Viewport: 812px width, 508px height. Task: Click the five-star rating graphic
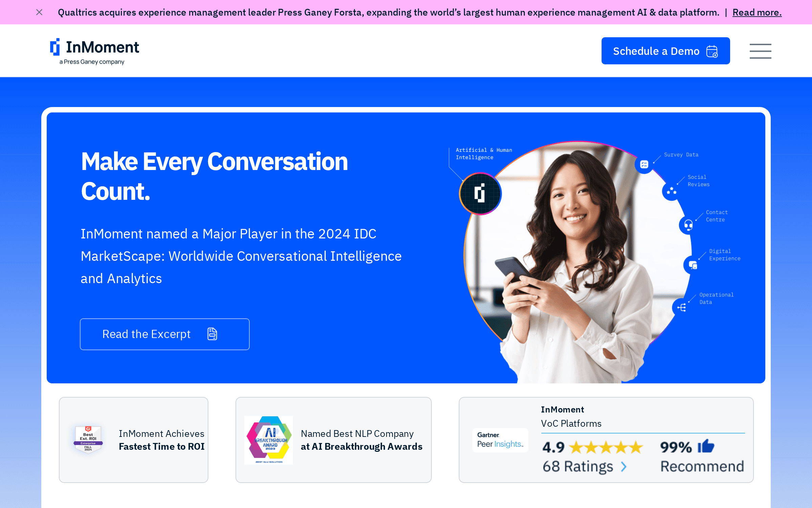pos(606,447)
